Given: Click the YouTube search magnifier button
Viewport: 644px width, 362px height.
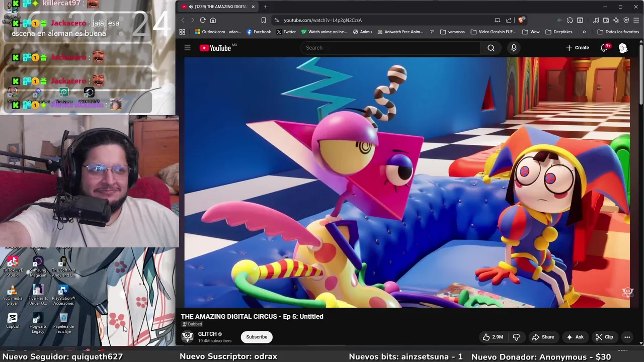Looking at the screenshot, I should 491,48.
